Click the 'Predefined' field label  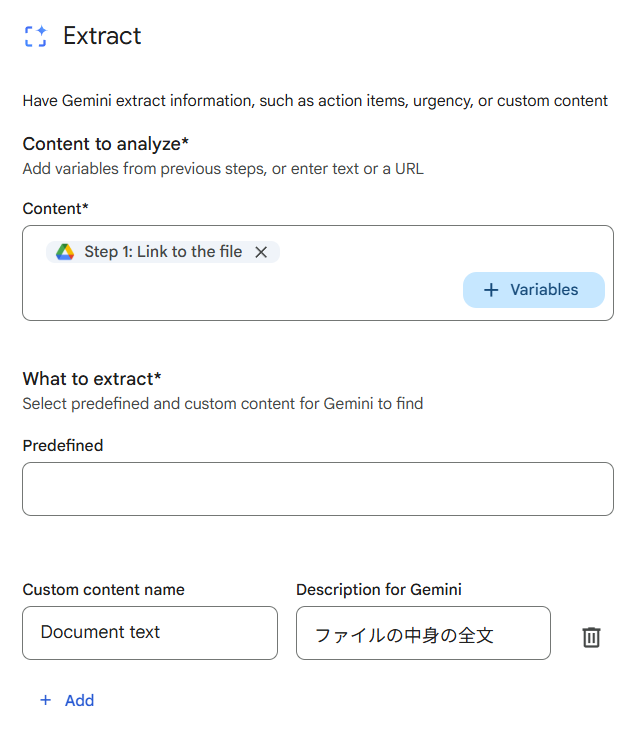click(63, 445)
